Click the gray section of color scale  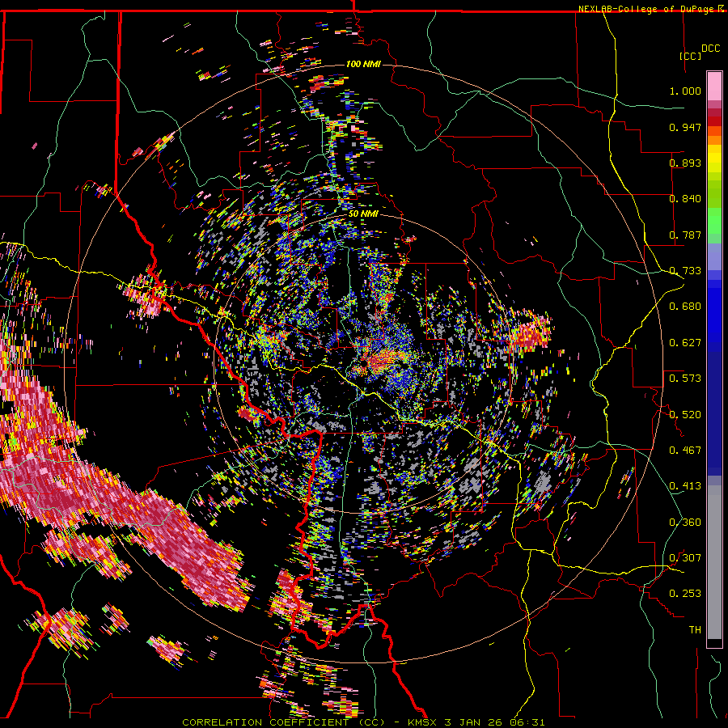click(x=714, y=562)
